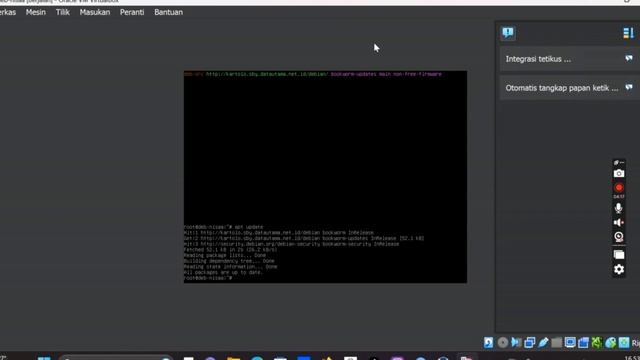Click the 'All packages are up to date.' line
The image size is (640, 360).
coord(223,272)
